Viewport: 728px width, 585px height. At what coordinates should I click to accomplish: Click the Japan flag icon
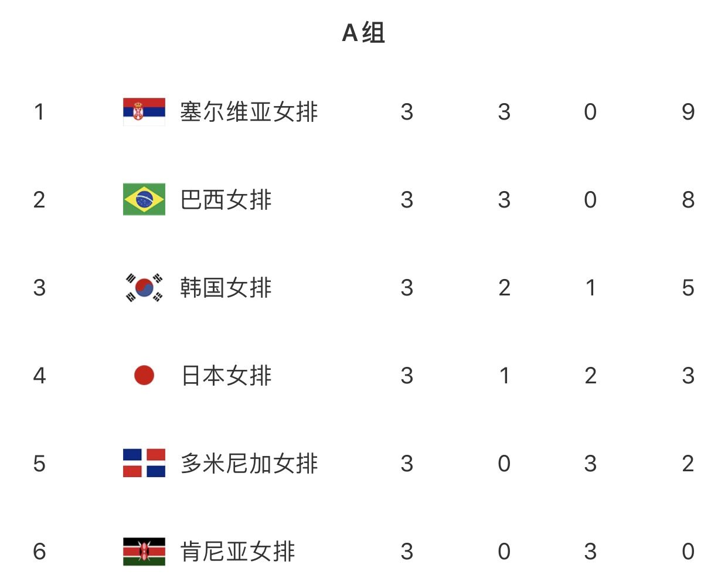coord(144,375)
